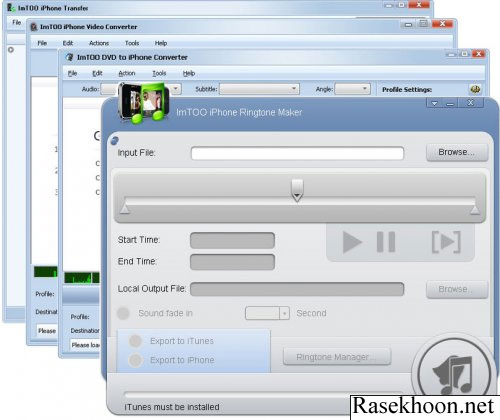Enable the Sound fade in checkbox
Image resolution: width=500 pixels, height=420 pixels.
tap(123, 313)
